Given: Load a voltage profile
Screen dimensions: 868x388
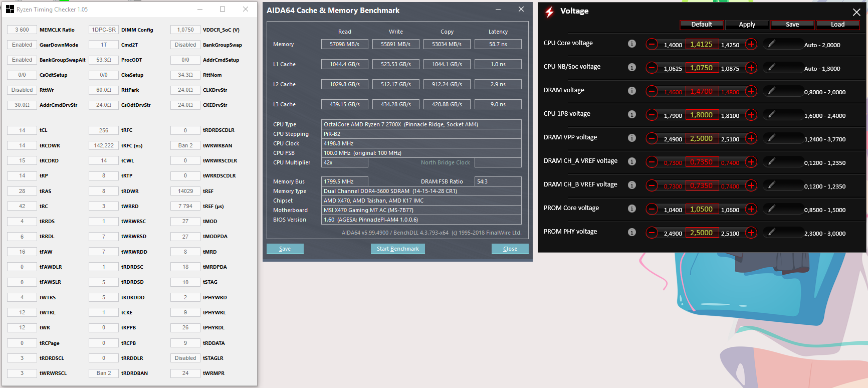Looking at the screenshot, I should [x=838, y=25].
